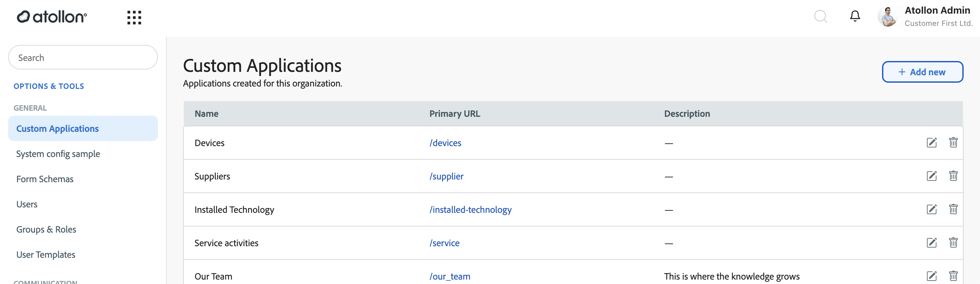Edit the Devices application
Image resolution: width=980 pixels, height=284 pixels.
click(x=931, y=143)
